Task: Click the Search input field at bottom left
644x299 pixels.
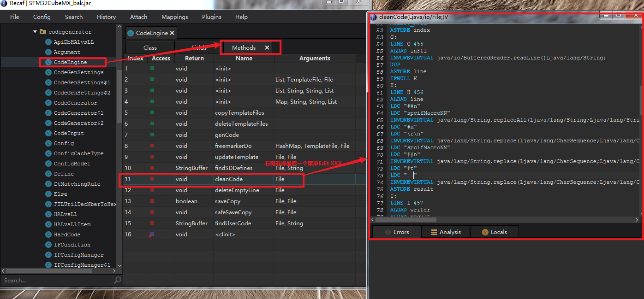Action: tap(55, 280)
